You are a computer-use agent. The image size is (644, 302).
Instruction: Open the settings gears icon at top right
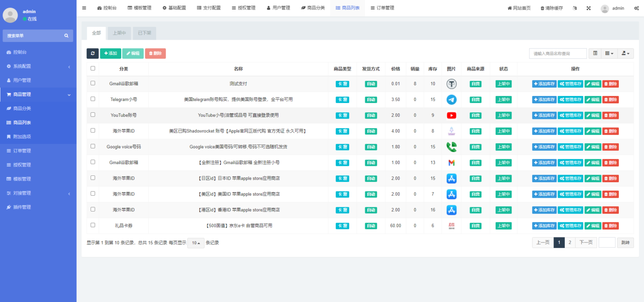pos(636,8)
